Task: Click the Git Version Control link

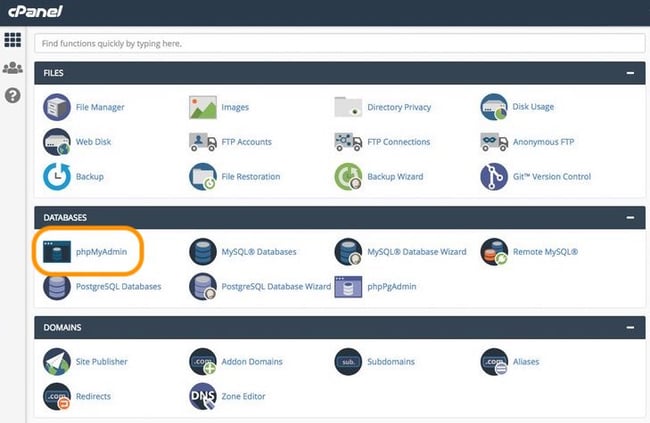Action: coord(552,177)
